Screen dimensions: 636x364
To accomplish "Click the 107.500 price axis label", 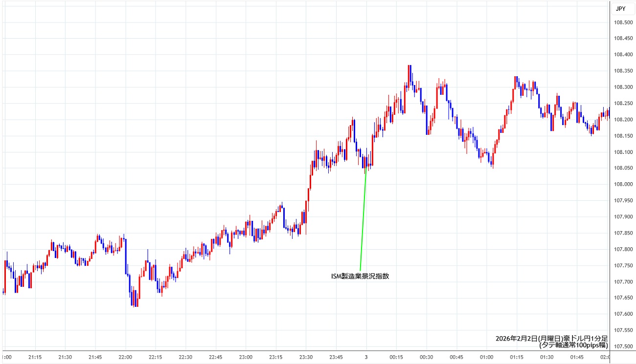I will [623, 346].
